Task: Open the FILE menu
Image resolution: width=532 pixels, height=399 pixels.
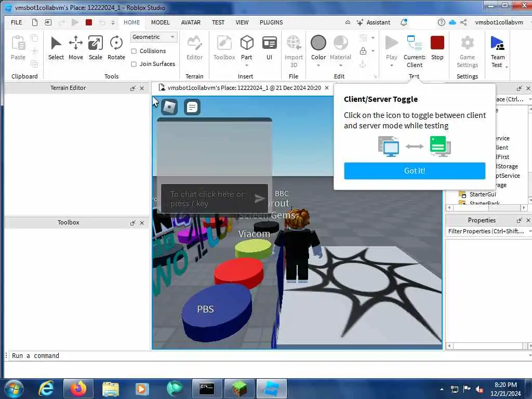Action: tap(16, 22)
